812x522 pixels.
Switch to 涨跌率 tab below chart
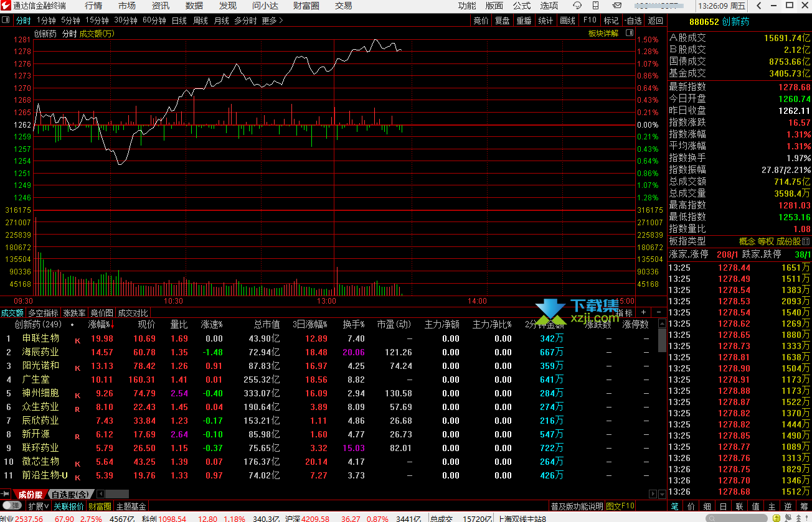[x=74, y=312]
